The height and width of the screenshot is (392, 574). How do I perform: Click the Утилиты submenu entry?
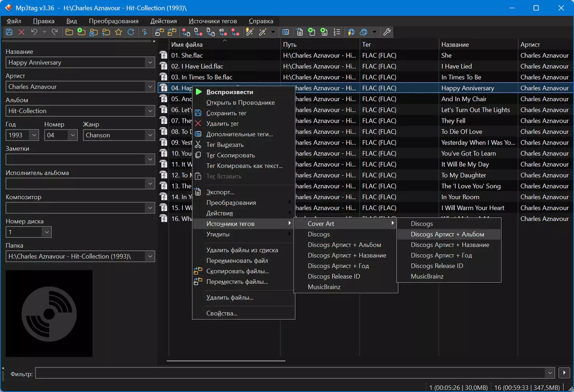click(x=244, y=234)
